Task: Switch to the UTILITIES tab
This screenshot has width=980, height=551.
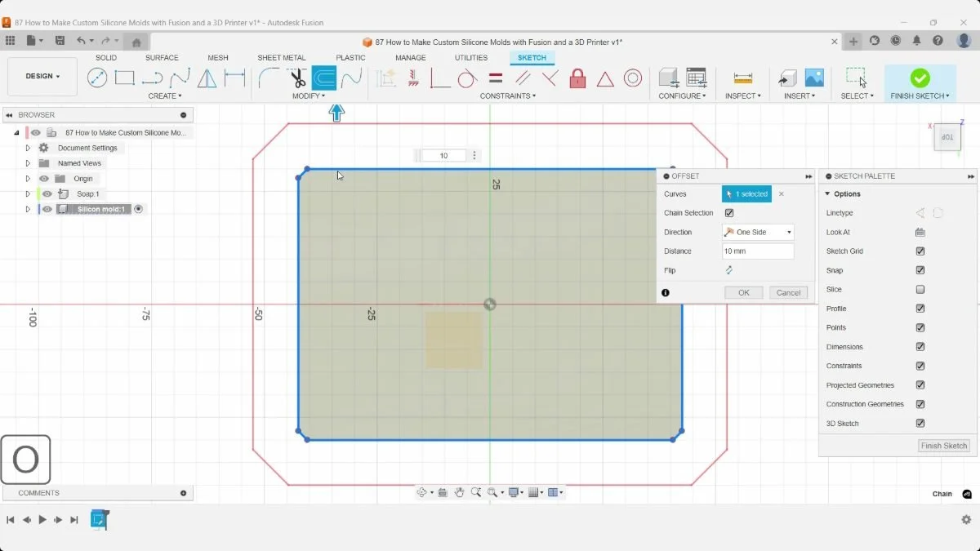Action: [x=471, y=58]
